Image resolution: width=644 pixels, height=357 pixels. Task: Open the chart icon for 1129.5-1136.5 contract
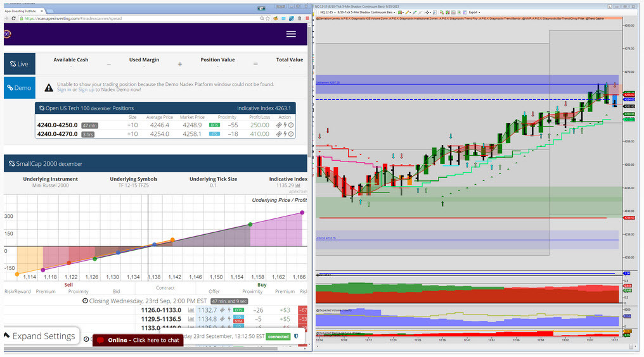191,319
